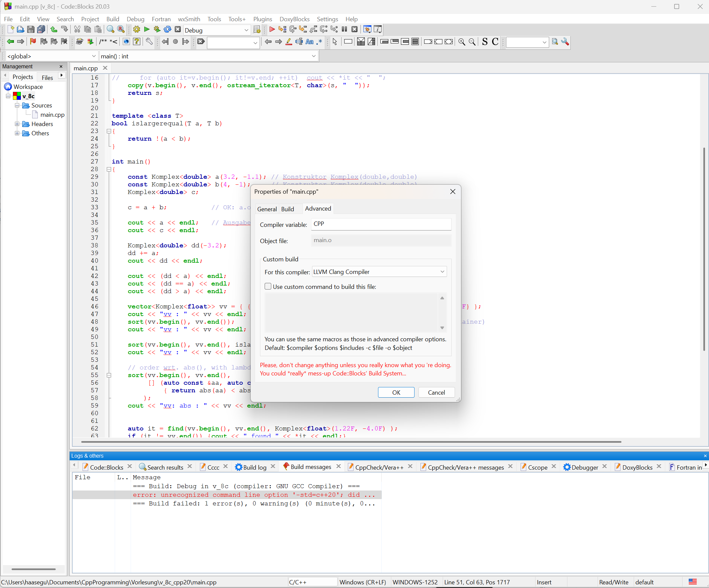Click the Rebuild icon in toolbar

click(x=167, y=30)
